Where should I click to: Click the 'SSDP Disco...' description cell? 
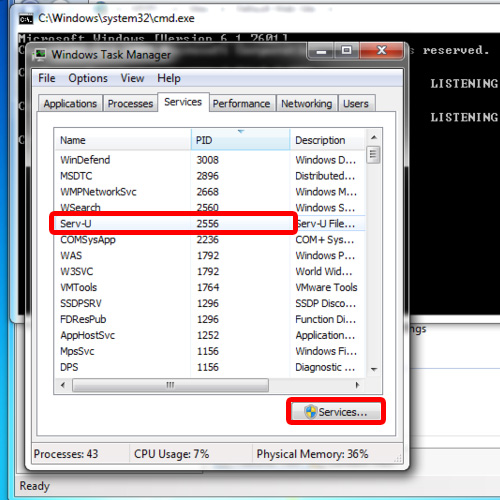(326, 303)
